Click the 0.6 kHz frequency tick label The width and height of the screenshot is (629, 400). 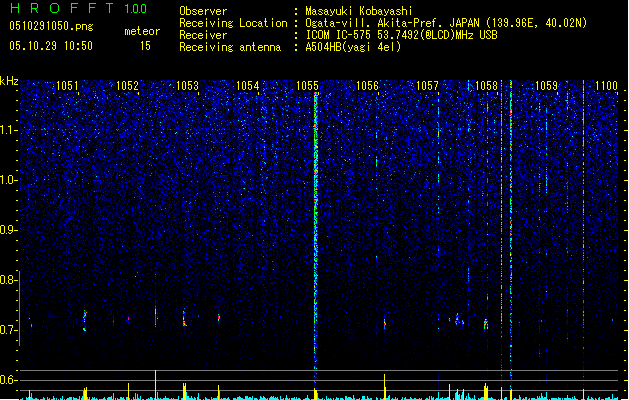pyautogui.click(x=8, y=380)
